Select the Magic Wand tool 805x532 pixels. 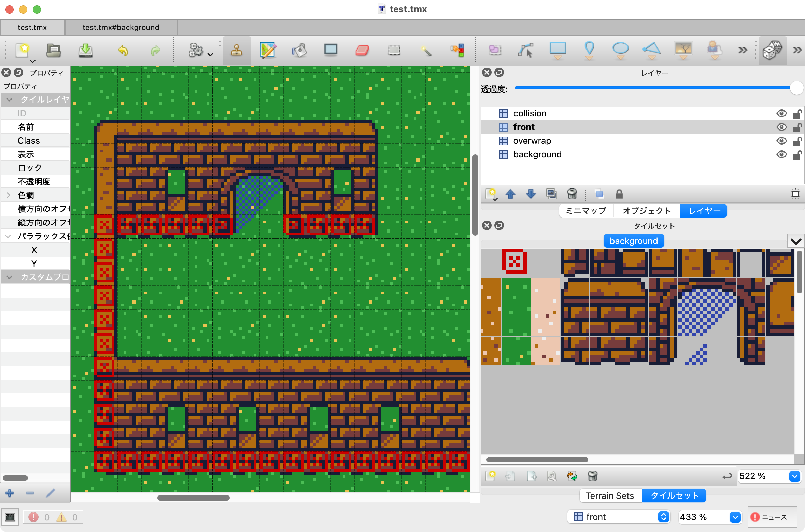click(x=426, y=51)
